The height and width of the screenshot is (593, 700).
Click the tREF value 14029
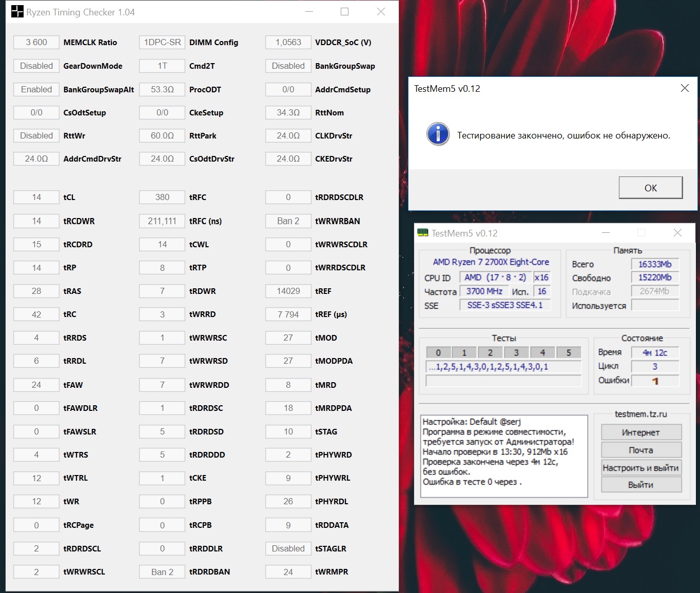(288, 291)
